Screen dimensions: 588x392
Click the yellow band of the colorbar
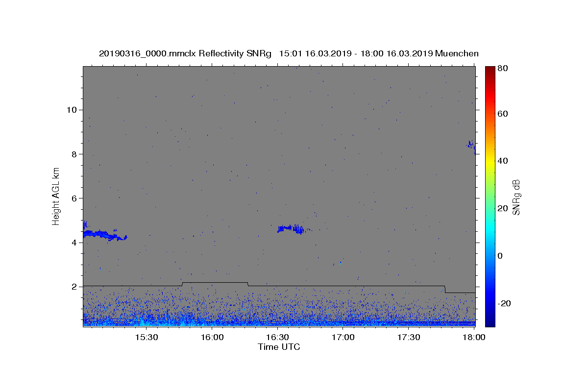click(490, 162)
